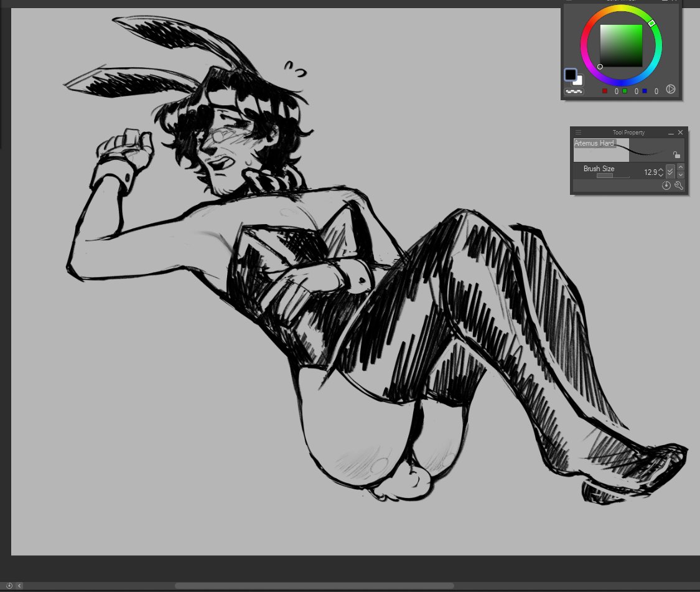The image size is (700, 592).
Task: Open the brush size dynamics settings button
Action: point(670,172)
